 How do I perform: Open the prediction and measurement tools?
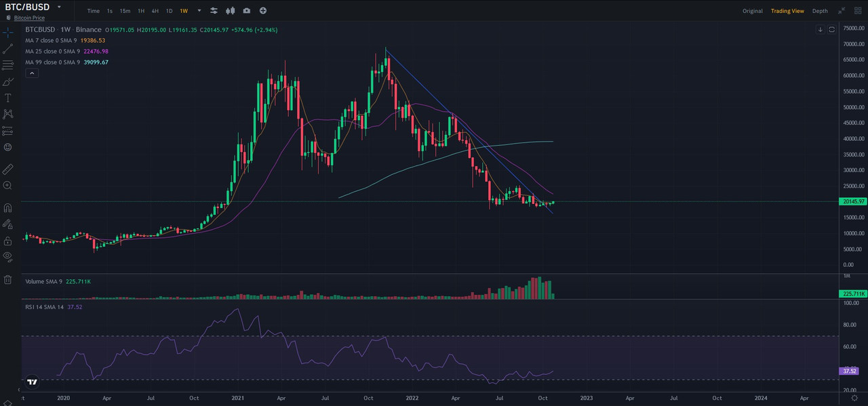click(7, 130)
